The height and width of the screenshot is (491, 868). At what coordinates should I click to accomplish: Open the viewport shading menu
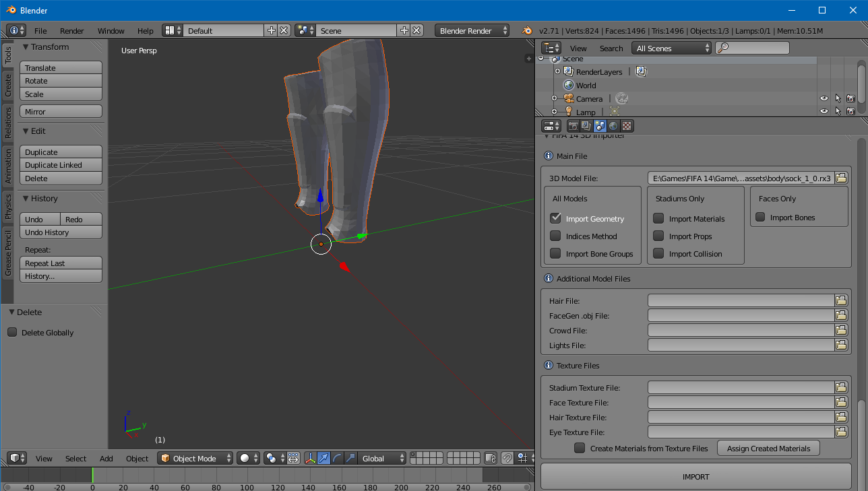pos(249,458)
